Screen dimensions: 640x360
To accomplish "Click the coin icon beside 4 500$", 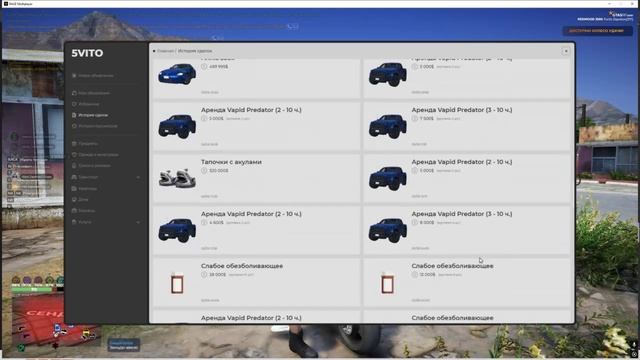I will click(204, 222).
